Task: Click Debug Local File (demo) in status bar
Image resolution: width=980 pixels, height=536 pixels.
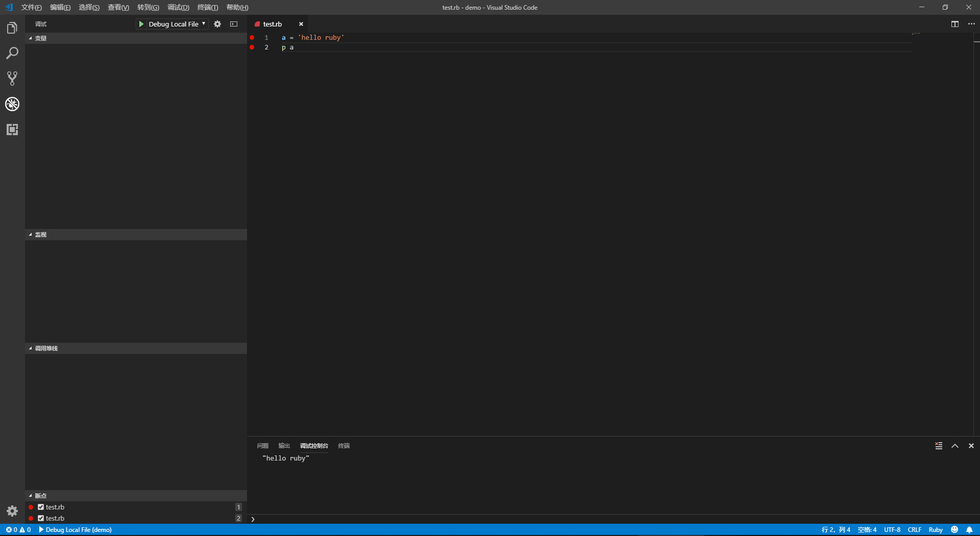Action: click(75, 530)
